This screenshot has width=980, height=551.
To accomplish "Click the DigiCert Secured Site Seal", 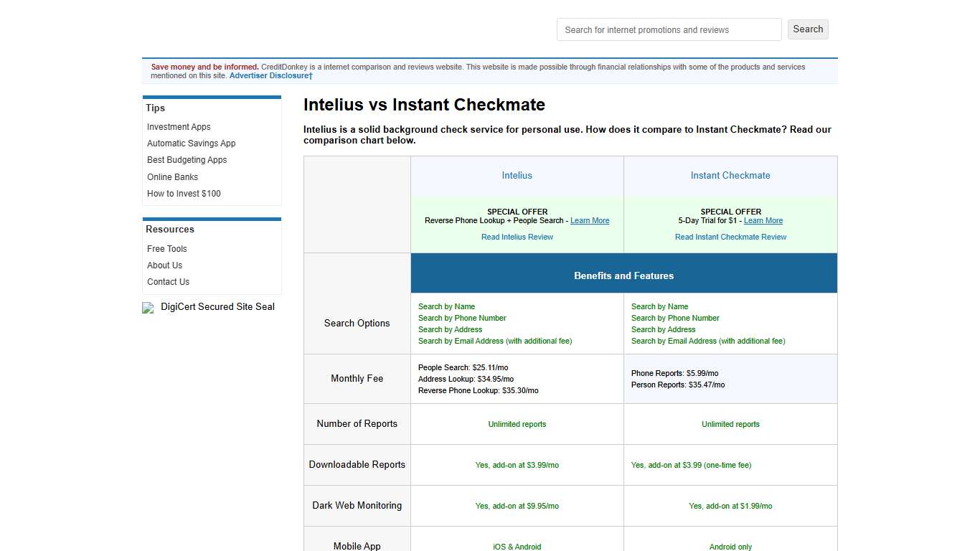I will tap(216, 306).
